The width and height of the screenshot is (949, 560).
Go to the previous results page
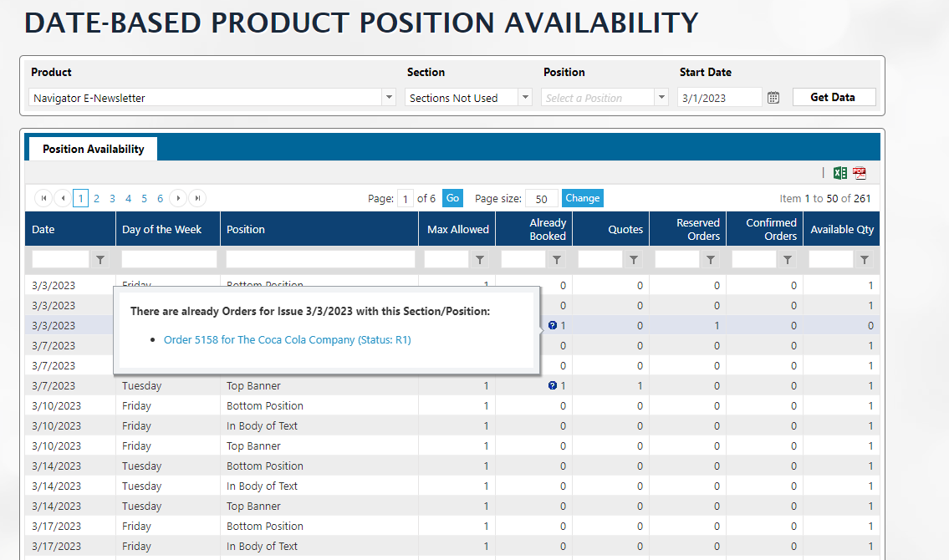[x=63, y=198]
